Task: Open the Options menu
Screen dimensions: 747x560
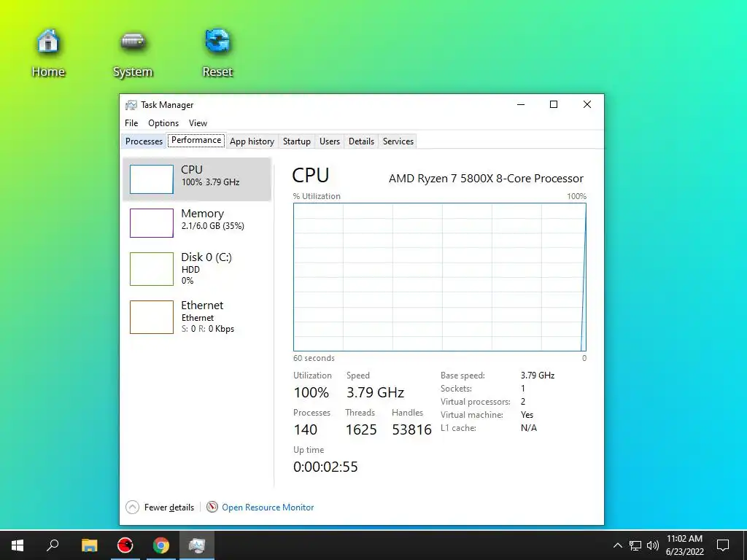Action: pos(163,122)
